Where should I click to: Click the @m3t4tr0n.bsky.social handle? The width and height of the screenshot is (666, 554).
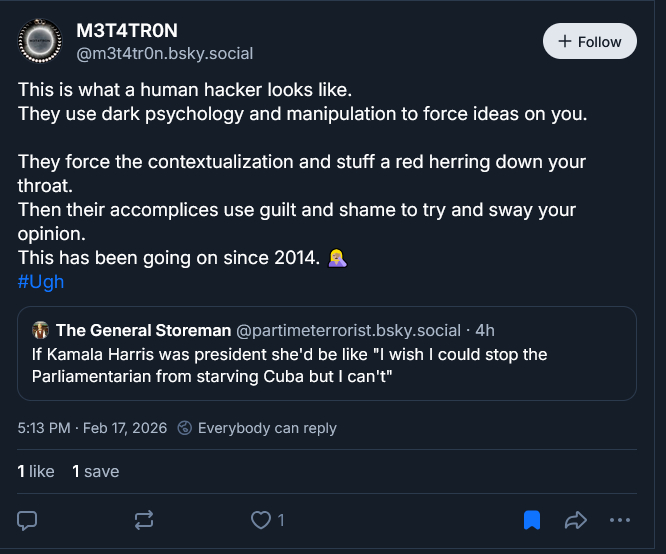[164, 53]
